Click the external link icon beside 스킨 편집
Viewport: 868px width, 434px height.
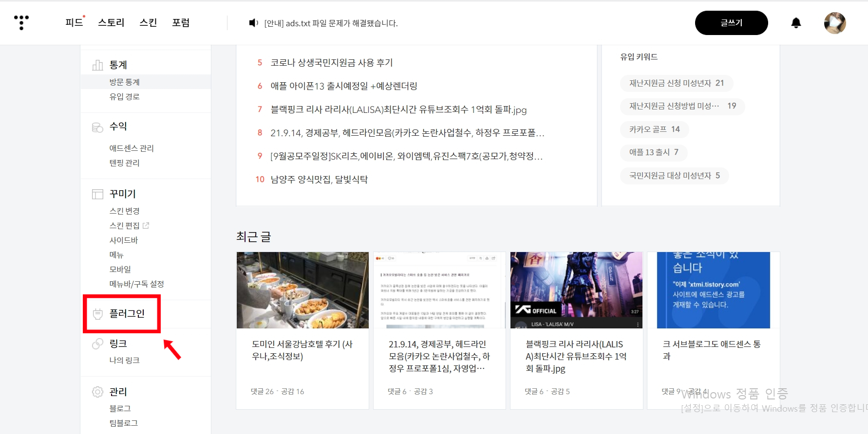click(146, 225)
